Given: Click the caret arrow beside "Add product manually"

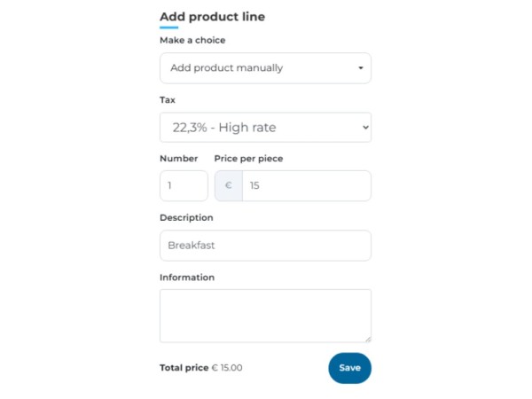Looking at the screenshot, I should 361,67.
